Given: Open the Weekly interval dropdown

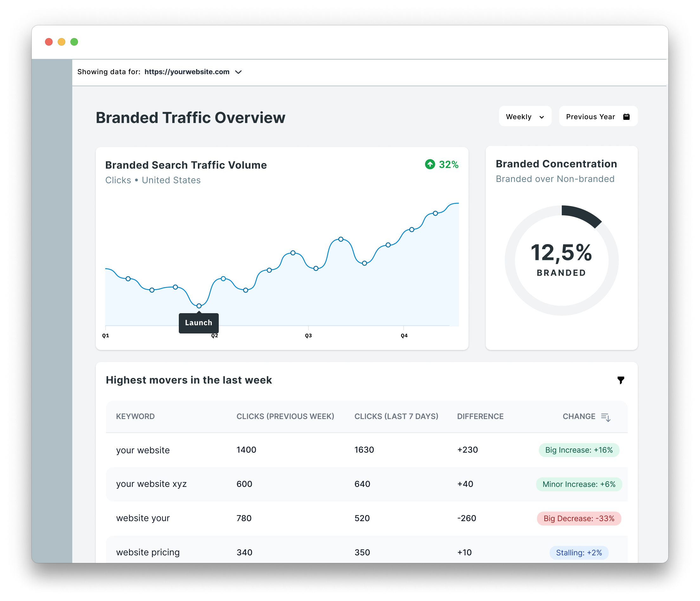Looking at the screenshot, I should 525,117.
